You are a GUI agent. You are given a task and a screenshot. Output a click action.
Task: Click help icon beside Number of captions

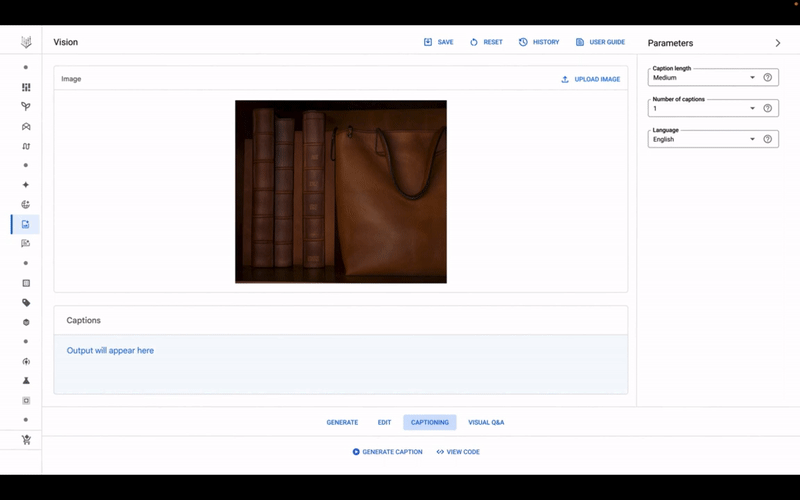pos(768,109)
